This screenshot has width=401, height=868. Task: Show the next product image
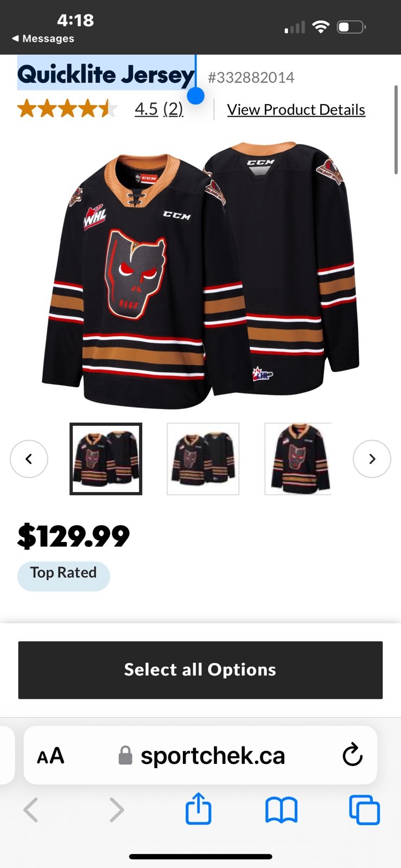[372, 459]
